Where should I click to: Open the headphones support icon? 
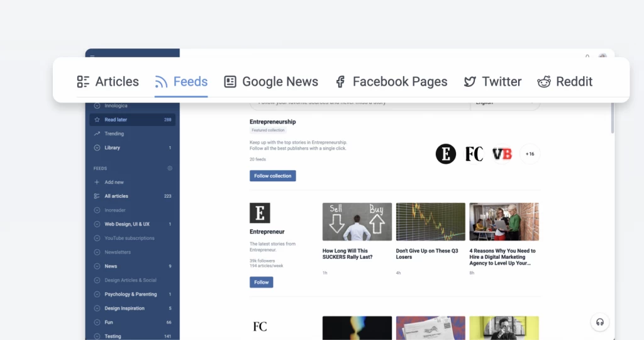point(599,322)
